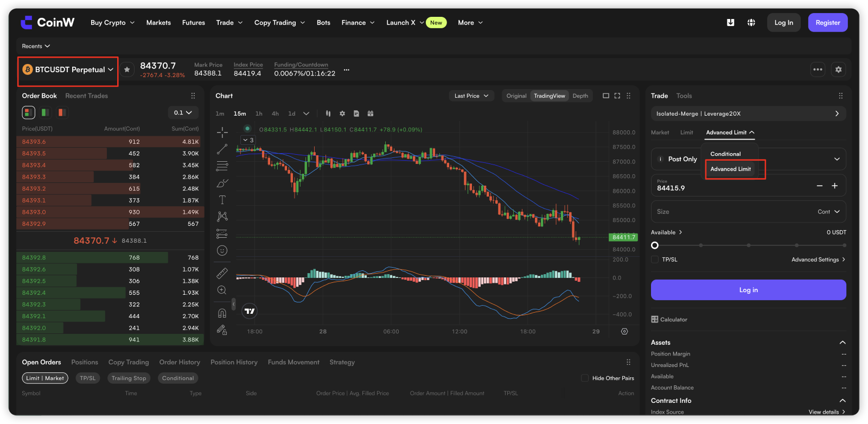
Task: Enable the TP/SL checkbox
Action: (655, 260)
